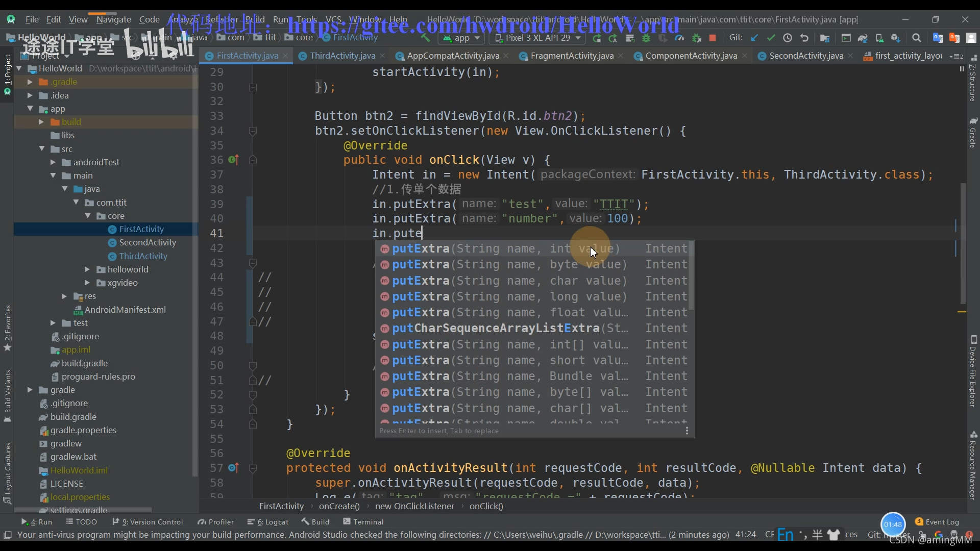Screen dimensions: 980x551
Task: Click override gutter icon on line 57
Action: click(233, 468)
